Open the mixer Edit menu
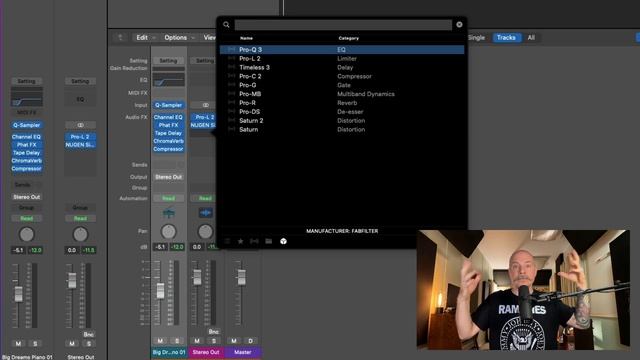Image resolution: width=640 pixels, height=360 pixels. coord(145,38)
